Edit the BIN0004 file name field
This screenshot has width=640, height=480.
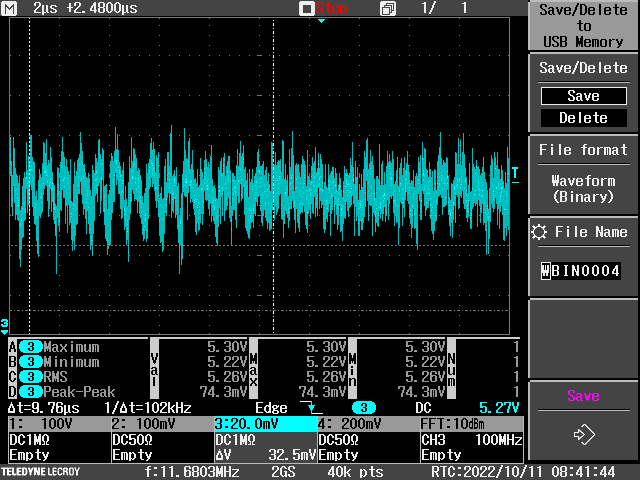[x=581, y=271]
